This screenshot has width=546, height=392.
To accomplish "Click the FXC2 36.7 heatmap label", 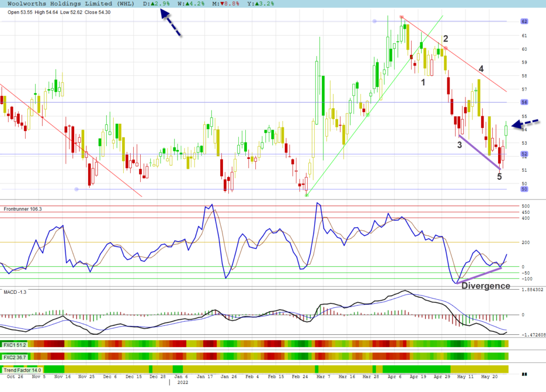I will [14, 357].
